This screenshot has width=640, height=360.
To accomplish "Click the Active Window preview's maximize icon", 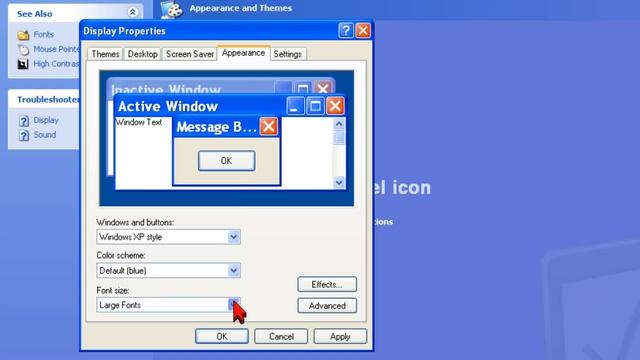I will pos(315,106).
